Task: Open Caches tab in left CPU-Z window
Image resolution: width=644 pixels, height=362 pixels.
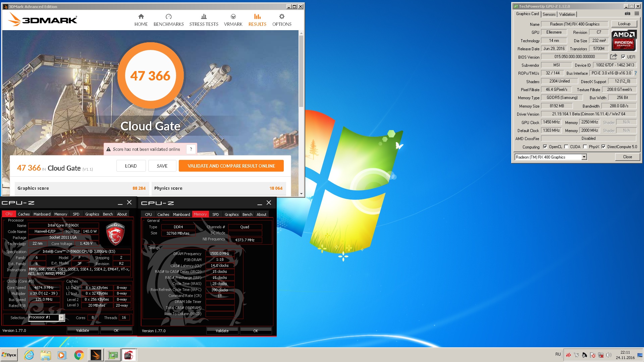Action: pyautogui.click(x=24, y=214)
